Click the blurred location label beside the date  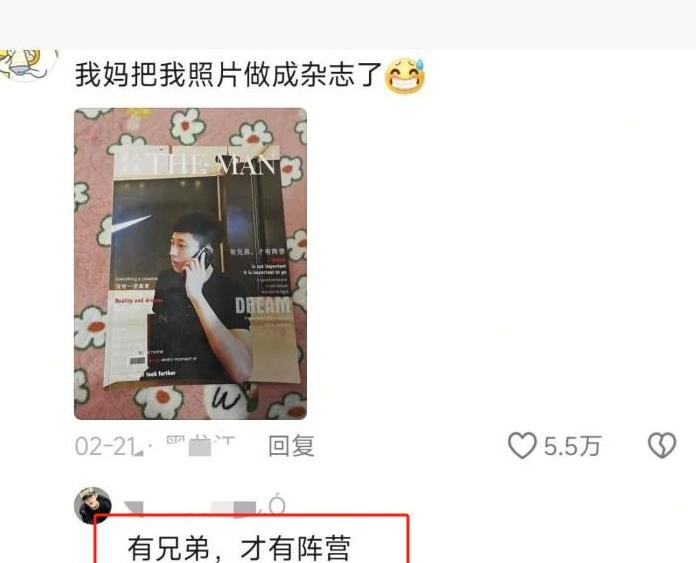(x=200, y=446)
